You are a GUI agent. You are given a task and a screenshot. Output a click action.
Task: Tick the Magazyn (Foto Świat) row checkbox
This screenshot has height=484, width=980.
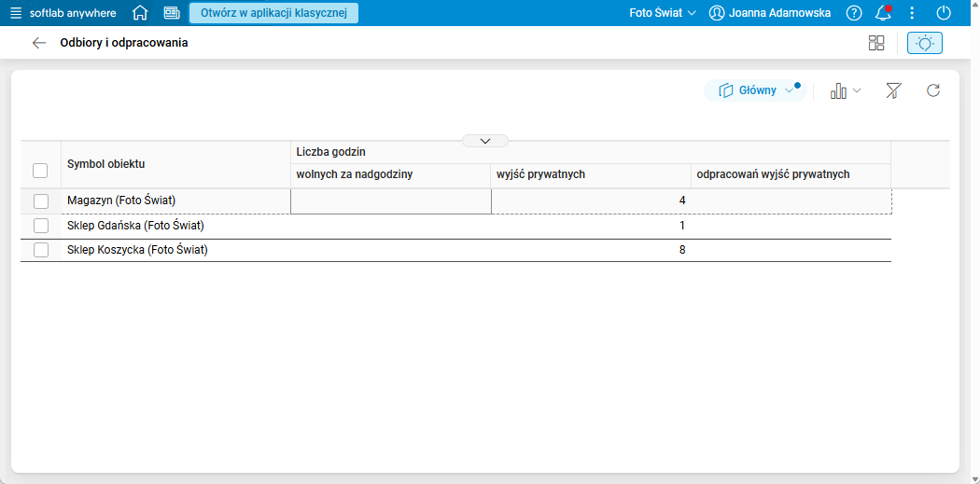click(40, 201)
